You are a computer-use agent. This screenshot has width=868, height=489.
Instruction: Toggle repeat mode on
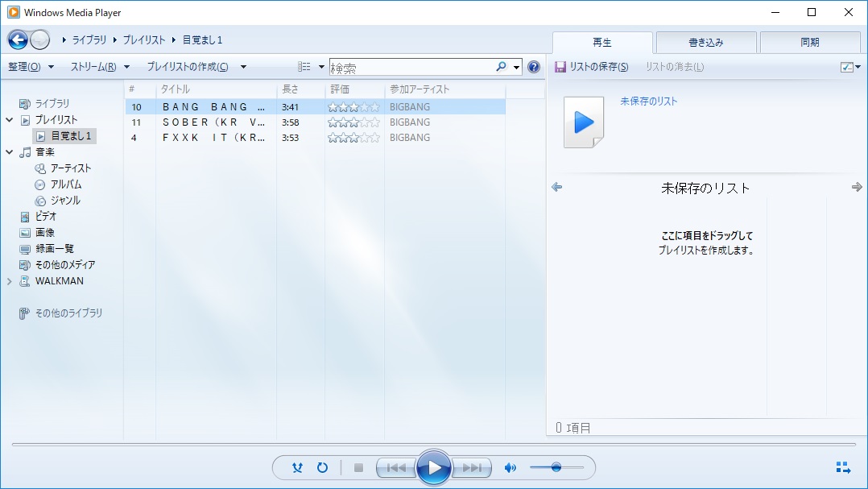(322, 467)
